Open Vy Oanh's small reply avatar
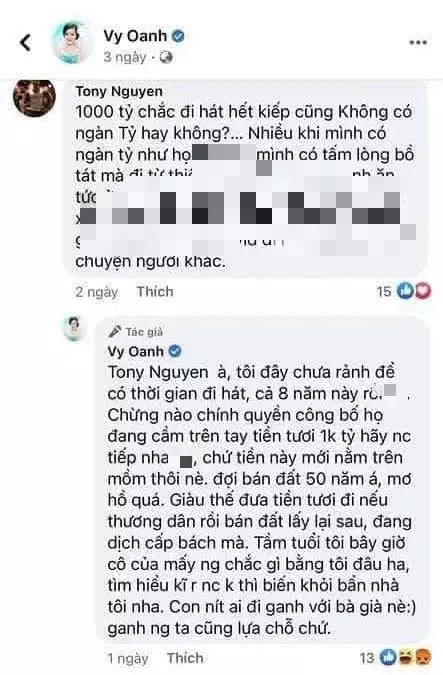 (x=73, y=328)
